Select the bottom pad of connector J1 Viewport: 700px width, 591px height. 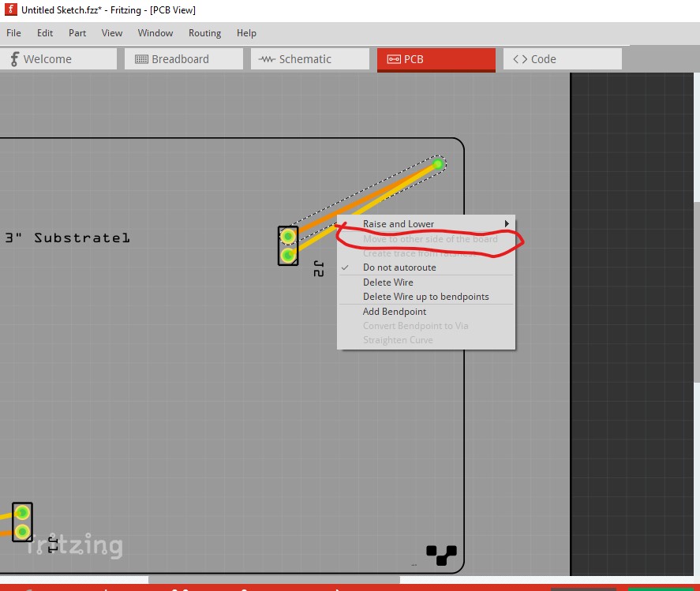22,532
